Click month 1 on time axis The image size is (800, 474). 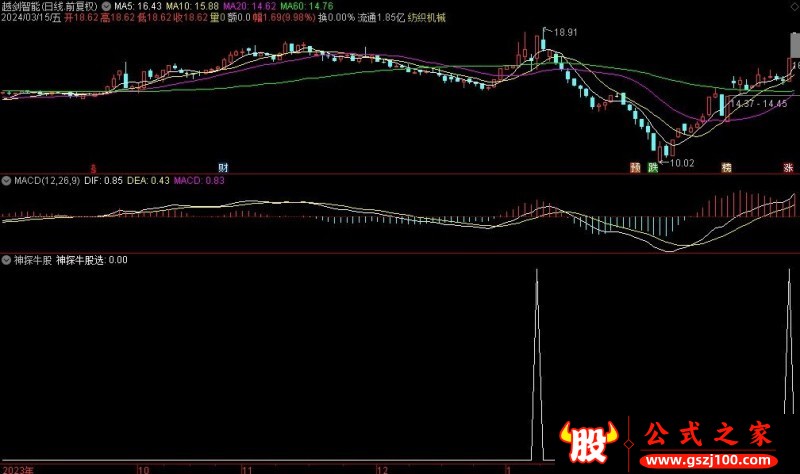508,469
